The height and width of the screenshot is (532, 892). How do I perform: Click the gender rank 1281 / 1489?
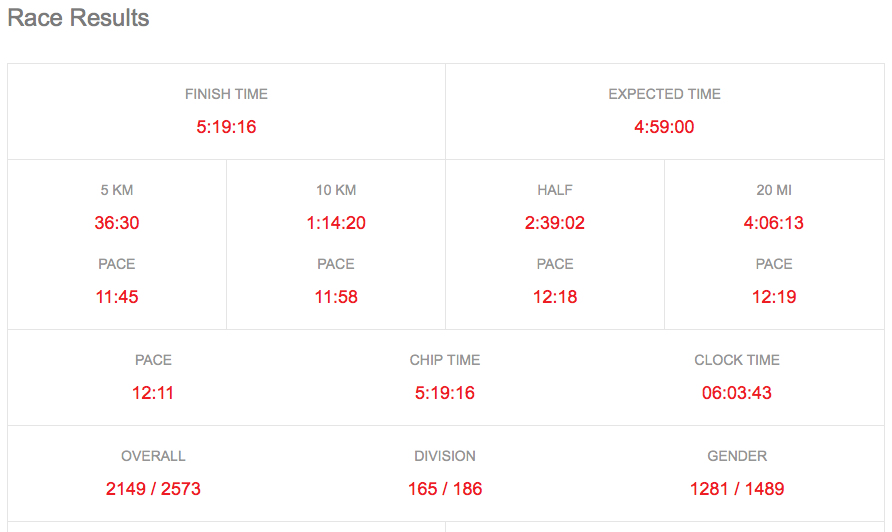pyautogui.click(x=737, y=489)
